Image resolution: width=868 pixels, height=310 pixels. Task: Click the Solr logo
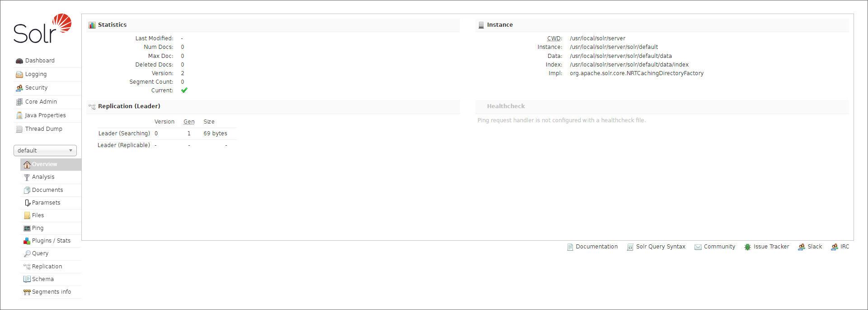pos(42,29)
